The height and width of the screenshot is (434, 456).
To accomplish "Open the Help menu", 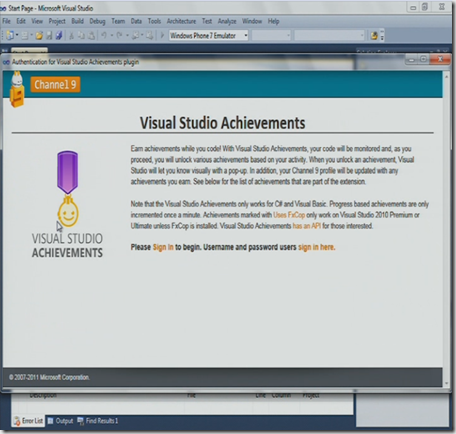I will pos(273,21).
